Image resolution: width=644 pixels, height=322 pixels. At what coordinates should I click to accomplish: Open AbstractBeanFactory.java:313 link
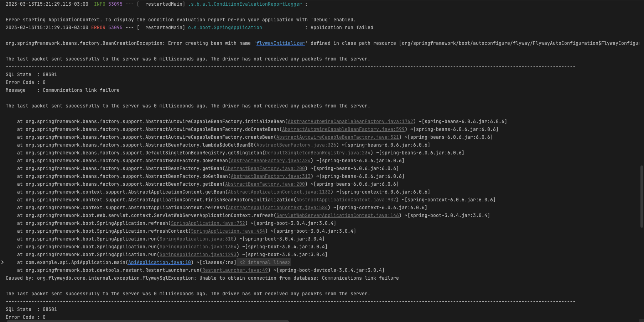coord(271,176)
